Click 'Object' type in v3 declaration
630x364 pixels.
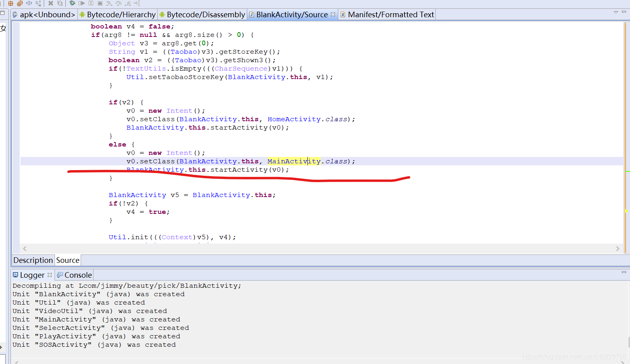coord(122,43)
